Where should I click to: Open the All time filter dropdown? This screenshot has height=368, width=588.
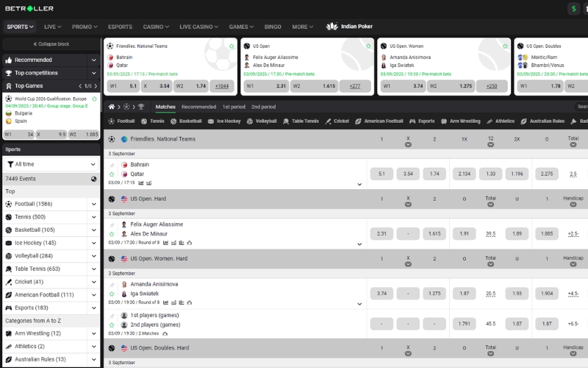[x=51, y=164]
